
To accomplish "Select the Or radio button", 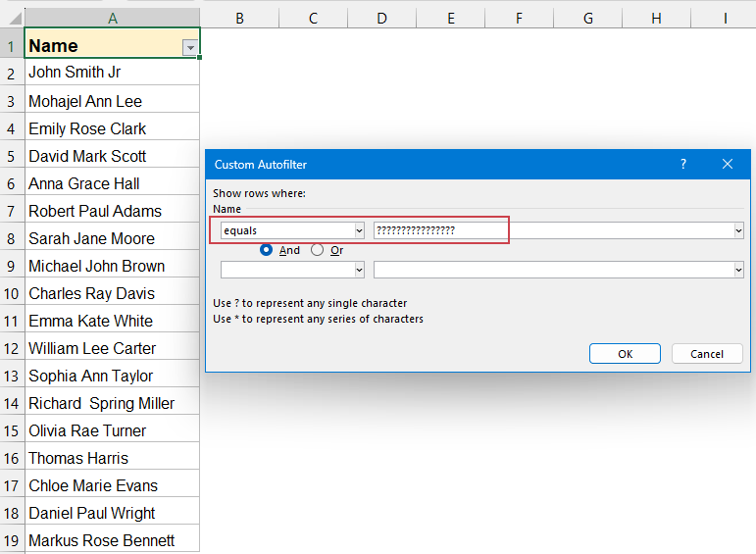I will click(x=317, y=250).
